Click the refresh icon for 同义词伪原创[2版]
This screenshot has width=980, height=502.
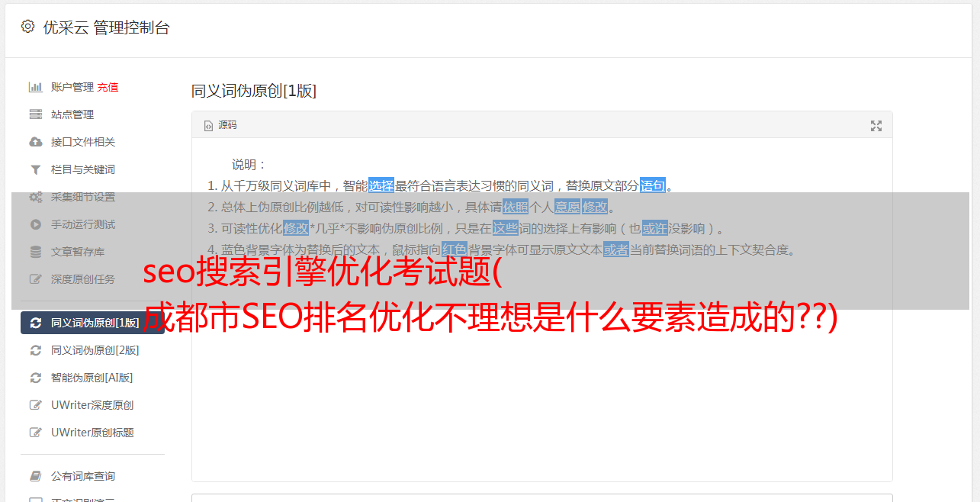click(35, 350)
